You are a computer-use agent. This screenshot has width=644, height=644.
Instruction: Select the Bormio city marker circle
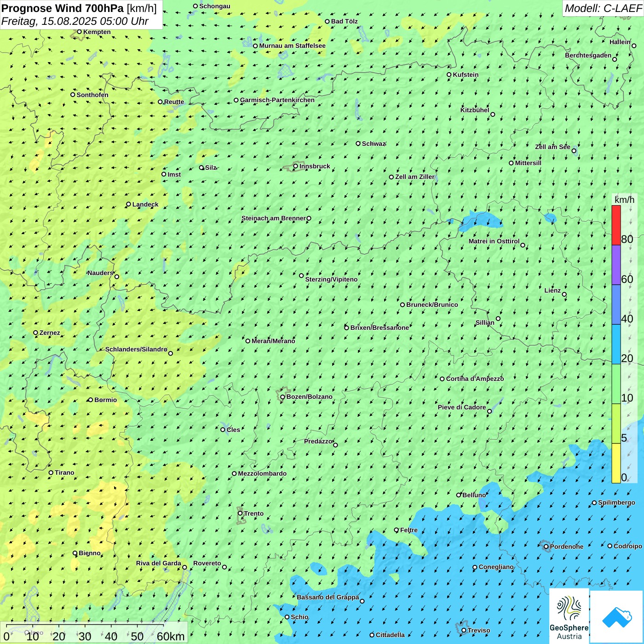(91, 400)
